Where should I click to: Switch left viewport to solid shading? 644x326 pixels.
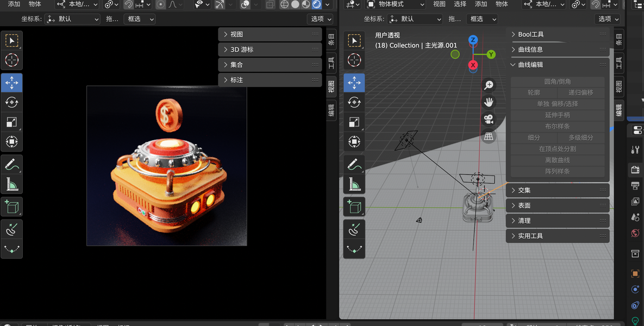point(295,4)
